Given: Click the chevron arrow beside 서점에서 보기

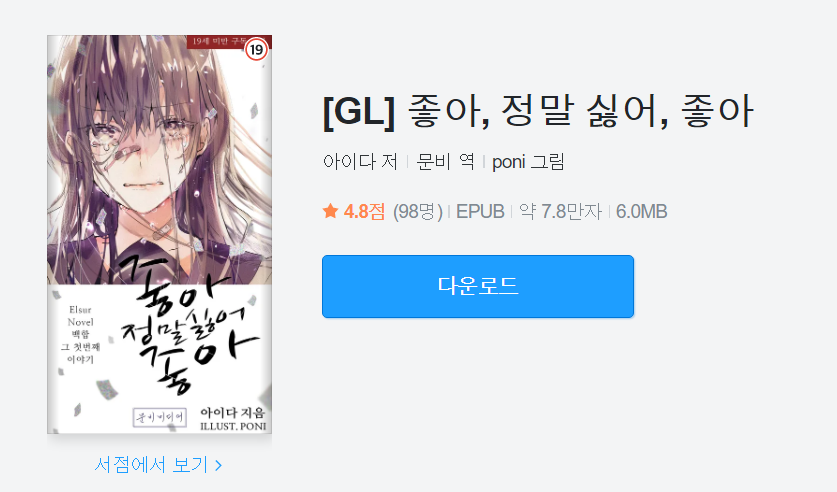Looking at the screenshot, I should click(x=218, y=465).
